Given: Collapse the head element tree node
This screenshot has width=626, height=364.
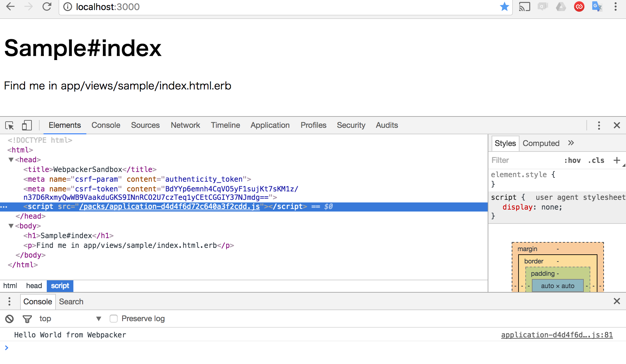Looking at the screenshot, I should click(11, 160).
